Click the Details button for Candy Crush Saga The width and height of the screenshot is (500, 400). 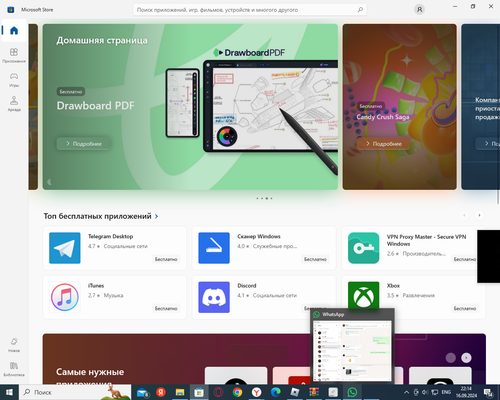click(383, 144)
